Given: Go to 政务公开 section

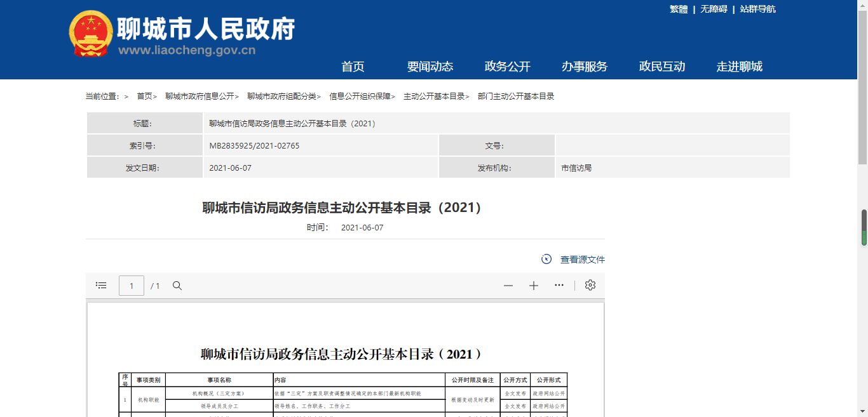Looking at the screenshot, I should [508, 67].
